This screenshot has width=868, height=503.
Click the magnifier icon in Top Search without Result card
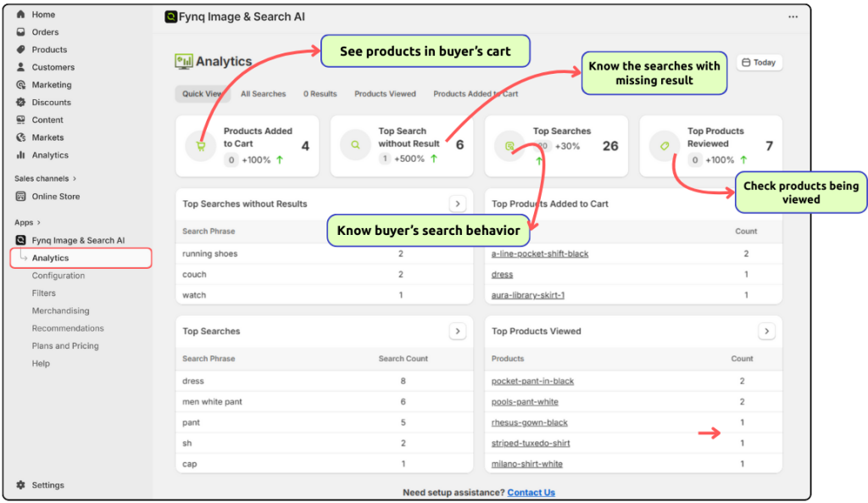[355, 145]
